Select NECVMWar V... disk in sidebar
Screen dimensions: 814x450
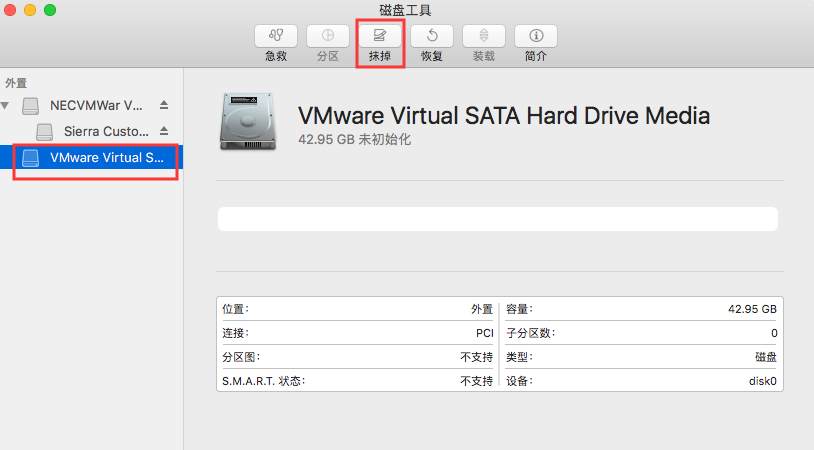pos(91,105)
